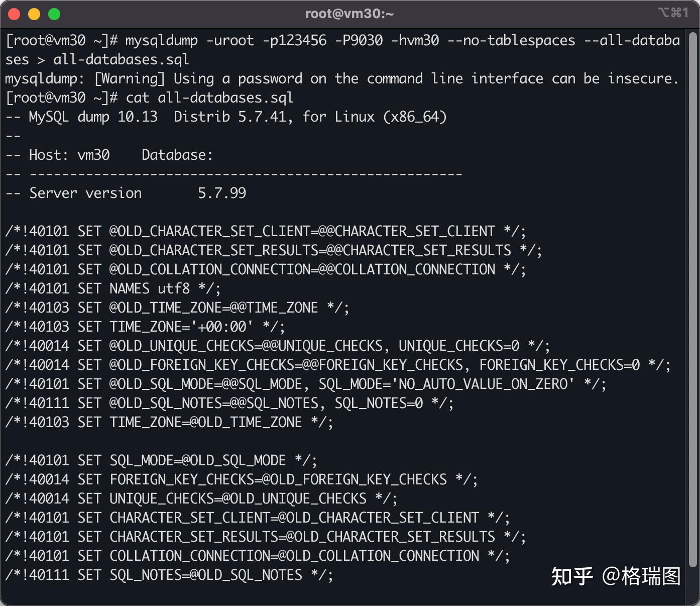Click the dashed separator comment line
Viewport: 700px width, 606px height.
coord(234,174)
